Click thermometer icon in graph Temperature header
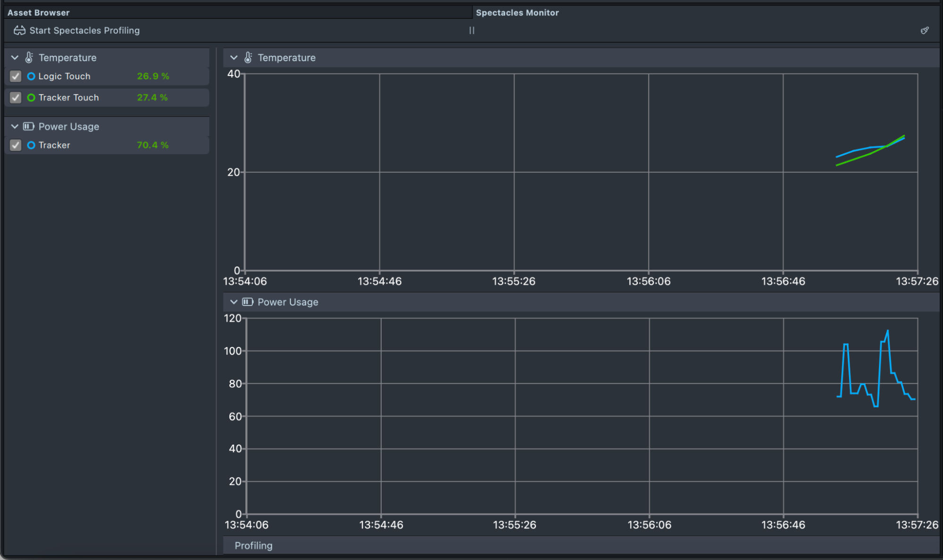The image size is (943, 560). point(248,58)
